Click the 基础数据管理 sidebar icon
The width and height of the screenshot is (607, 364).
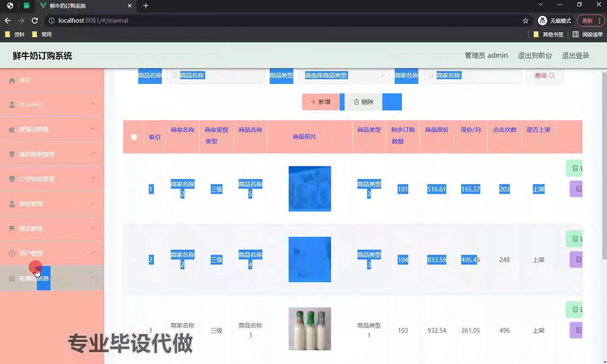click(x=12, y=154)
